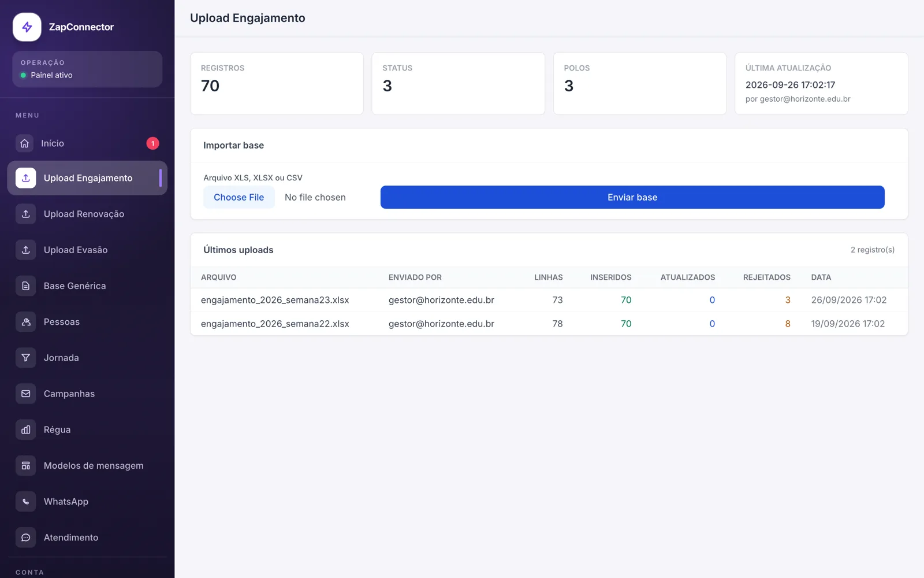Click the Enviar base button
Image resolution: width=924 pixels, height=578 pixels.
click(632, 197)
